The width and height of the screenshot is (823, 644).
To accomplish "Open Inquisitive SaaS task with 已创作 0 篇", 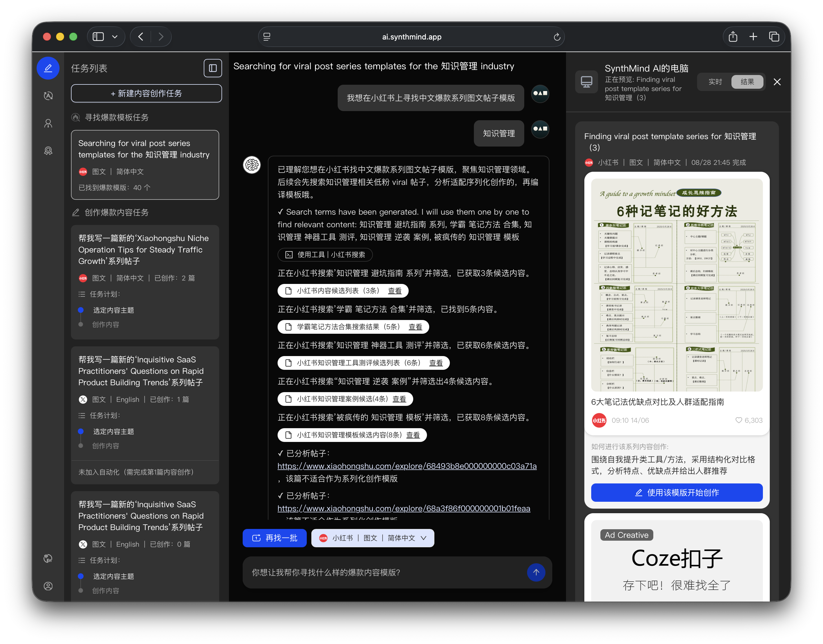I will click(x=145, y=546).
